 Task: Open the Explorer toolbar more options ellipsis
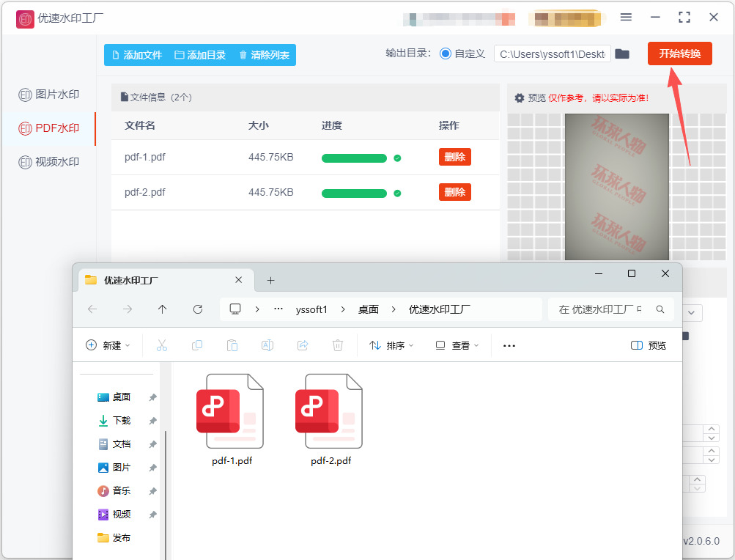[x=509, y=346]
